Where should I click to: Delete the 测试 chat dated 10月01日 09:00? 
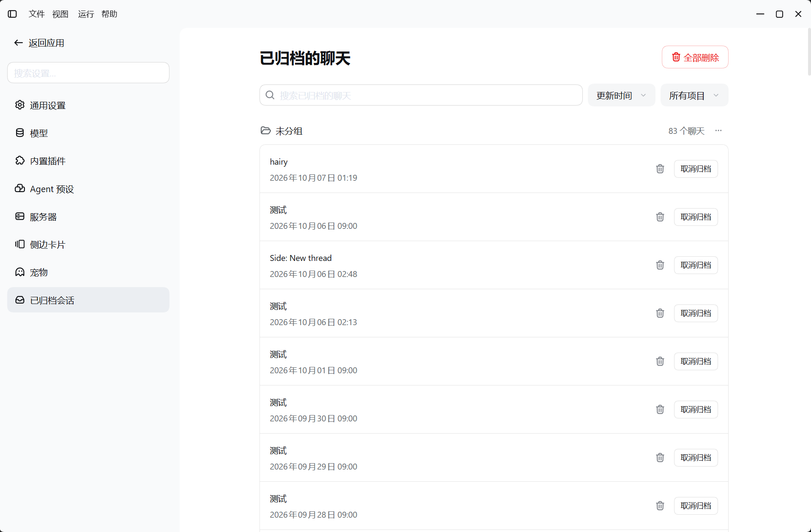coord(660,361)
